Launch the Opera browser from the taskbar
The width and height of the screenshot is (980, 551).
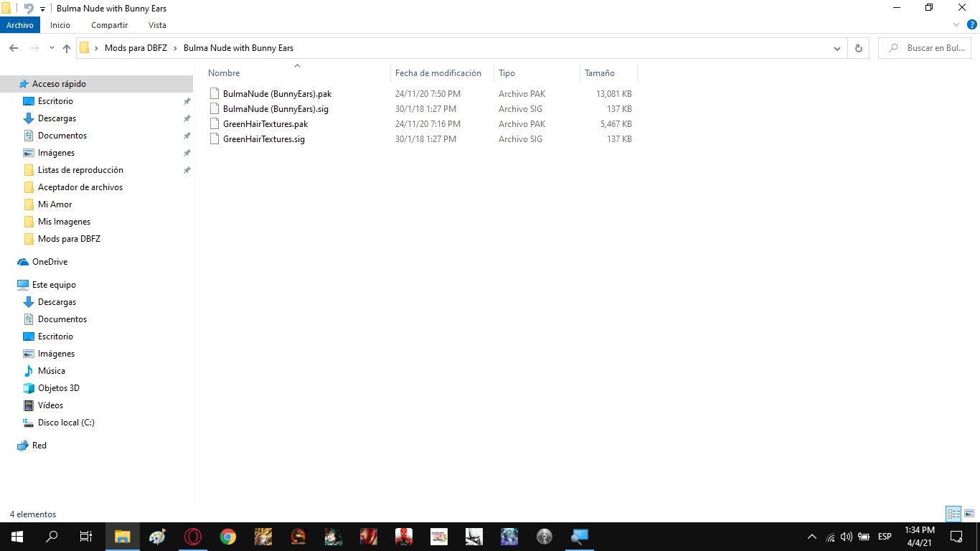(x=192, y=537)
